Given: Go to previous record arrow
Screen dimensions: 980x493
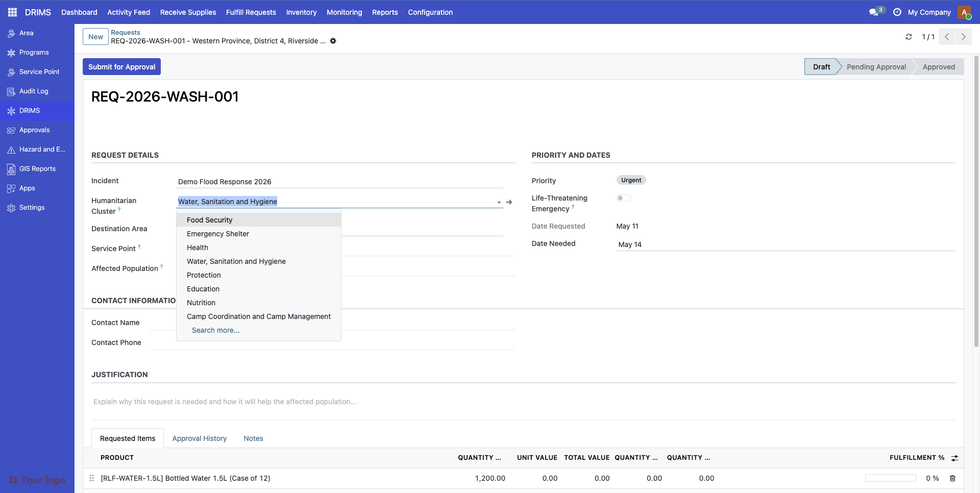Looking at the screenshot, I should pos(947,37).
